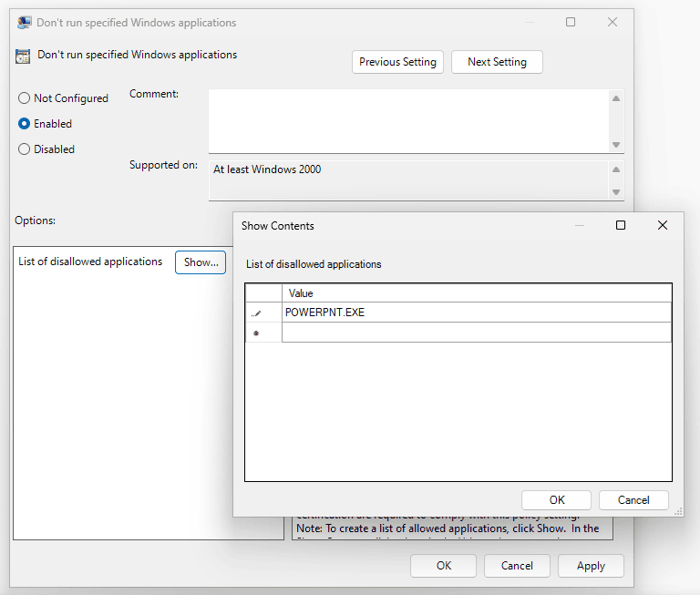Open the disallowed applications list with Show...
The image size is (700, 595).
coord(201,262)
